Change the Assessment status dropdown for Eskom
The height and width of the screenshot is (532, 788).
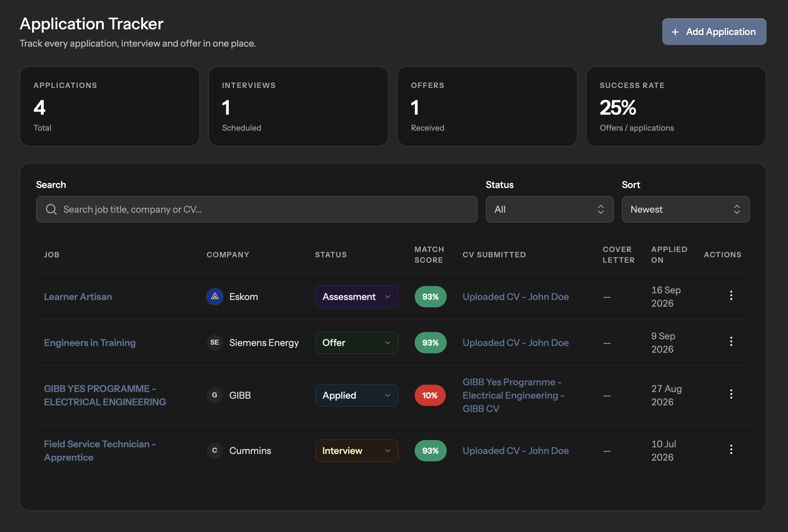tap(357, 296)
